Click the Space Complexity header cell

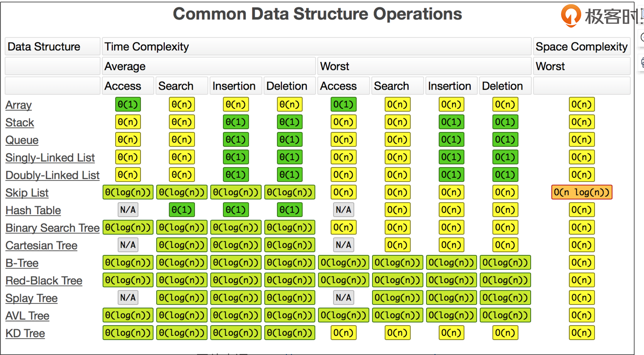point(581,47)
